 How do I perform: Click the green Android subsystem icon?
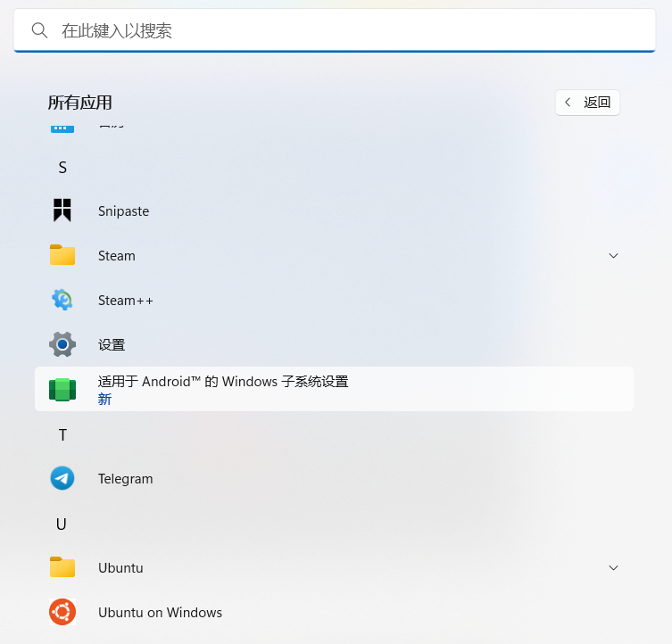[x=62, y=389]
